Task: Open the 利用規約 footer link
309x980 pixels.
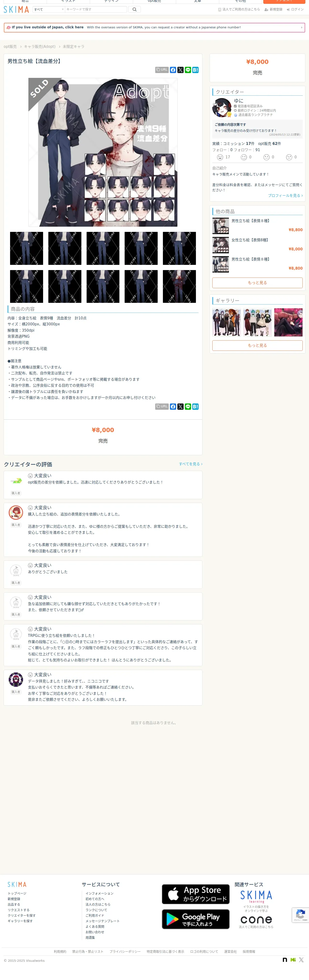Action: coord(60,951)
